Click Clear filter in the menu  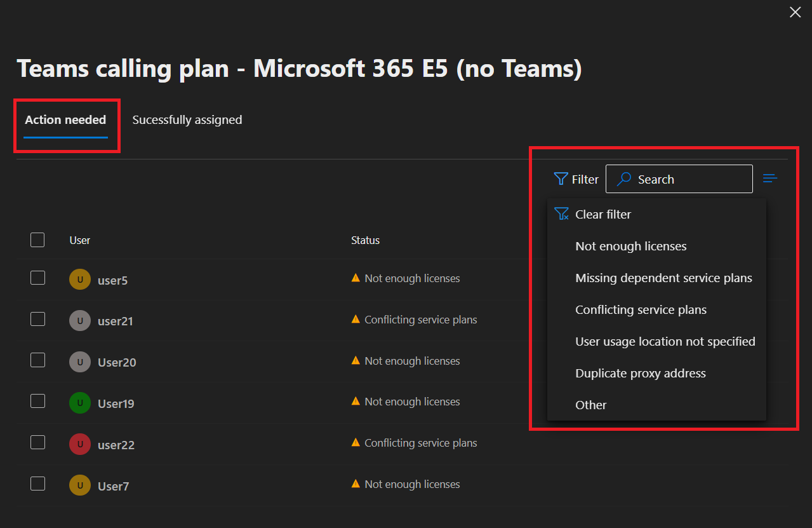coord(602,214)
